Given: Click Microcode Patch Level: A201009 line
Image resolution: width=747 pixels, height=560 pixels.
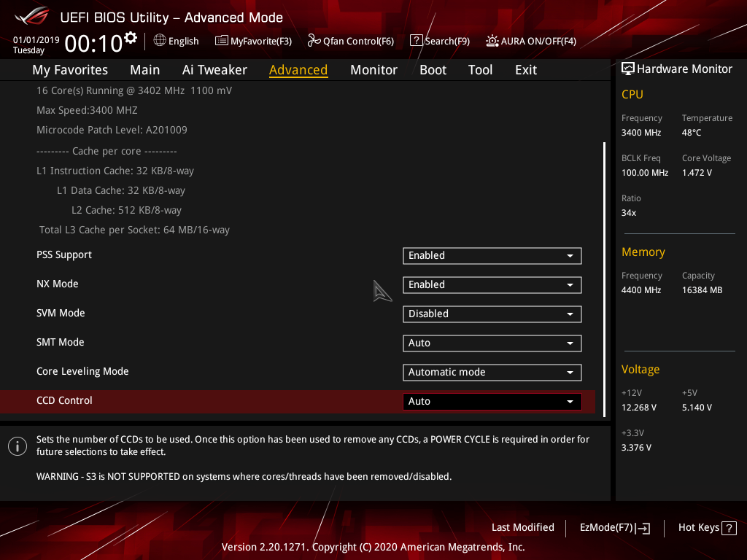Looking at the screenshot, I should coord(112,130).
